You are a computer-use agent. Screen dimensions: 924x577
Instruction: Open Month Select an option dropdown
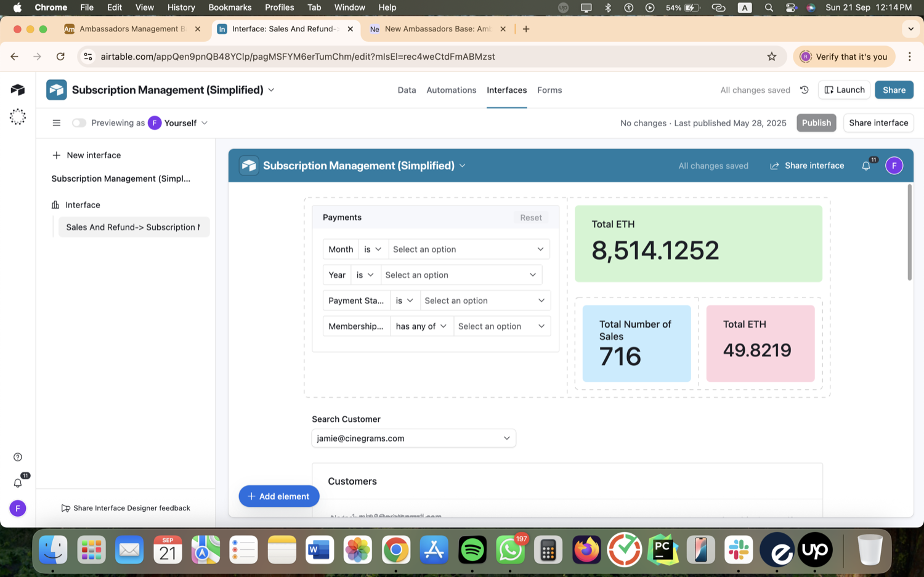(x=469, y=249)
